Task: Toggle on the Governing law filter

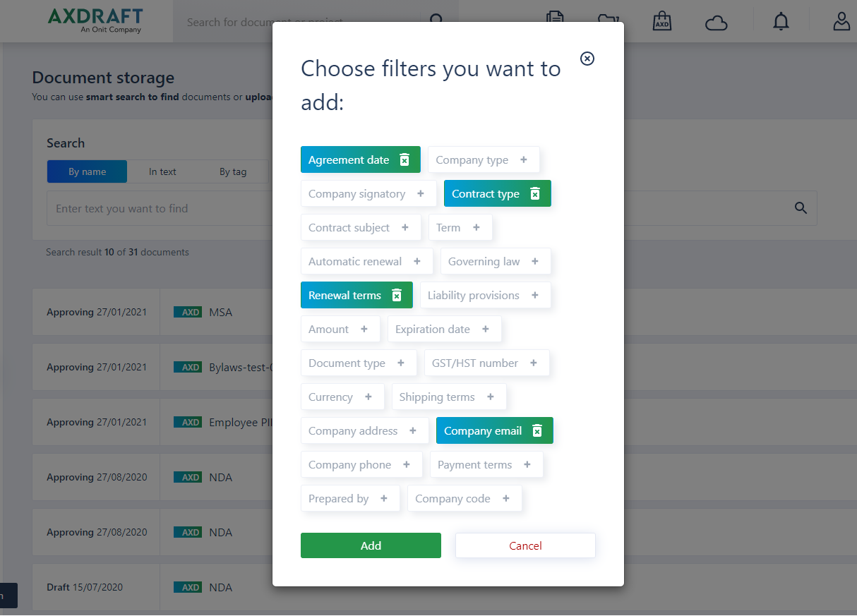Action: pos(496,262)
